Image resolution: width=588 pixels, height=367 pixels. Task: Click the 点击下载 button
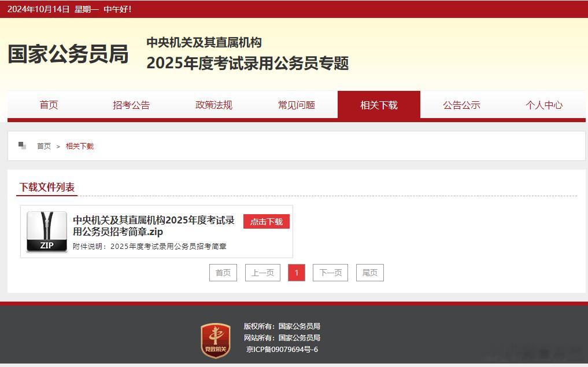pos(267,222)
